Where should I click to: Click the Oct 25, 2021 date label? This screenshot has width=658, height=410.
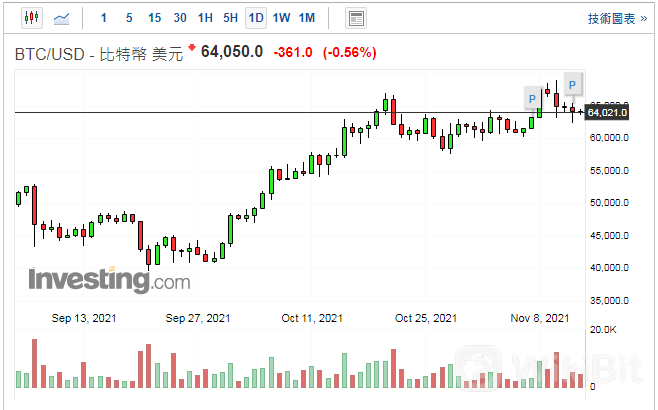426,318
